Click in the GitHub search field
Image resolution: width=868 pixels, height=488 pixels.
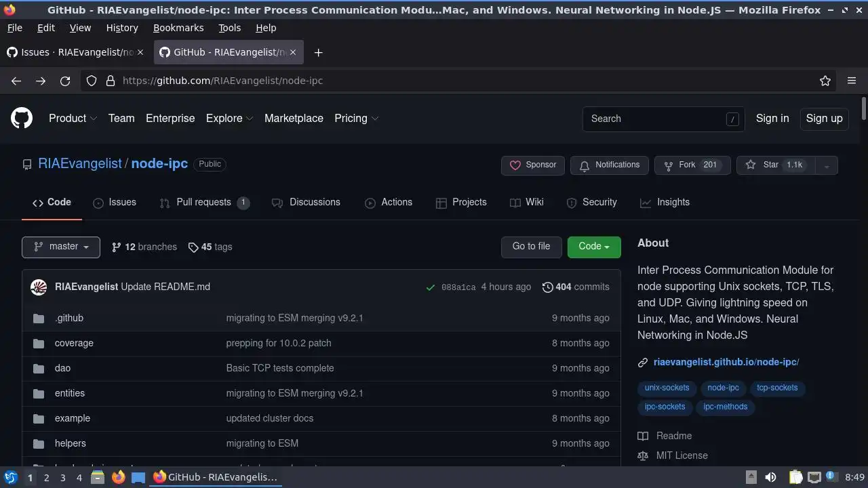[x=663, y=119]
